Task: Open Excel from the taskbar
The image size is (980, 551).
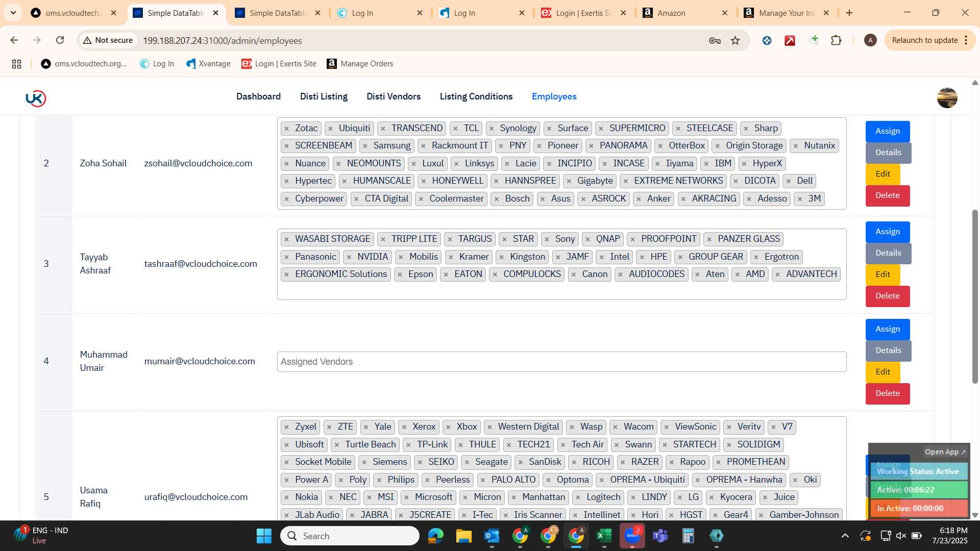Action: point(604,536)
